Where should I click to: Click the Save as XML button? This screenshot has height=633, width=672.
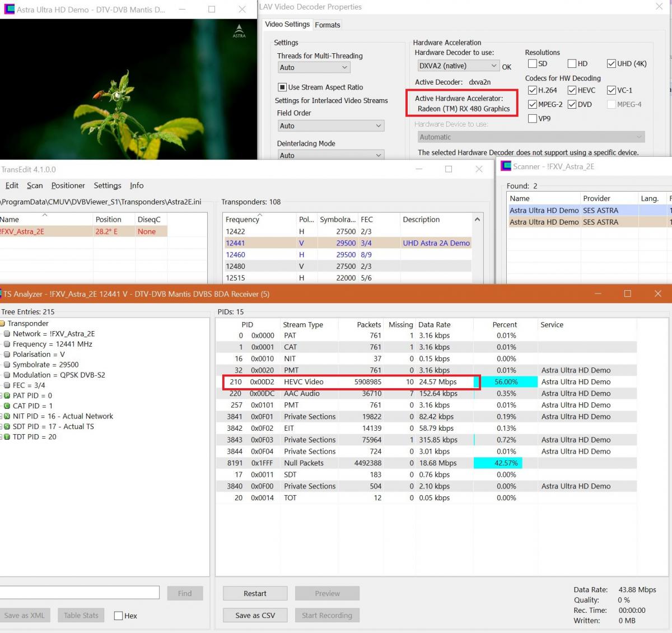click(x=24, y=615)
